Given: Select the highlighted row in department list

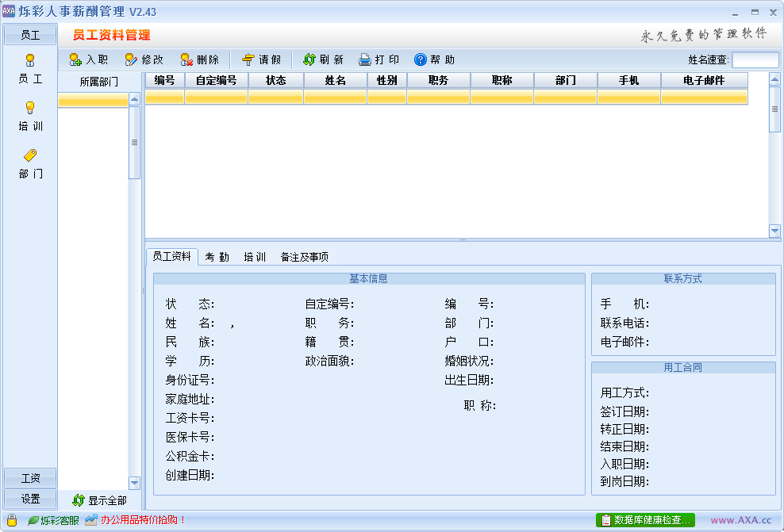Looking at the screenshot, I should (93, 100).
